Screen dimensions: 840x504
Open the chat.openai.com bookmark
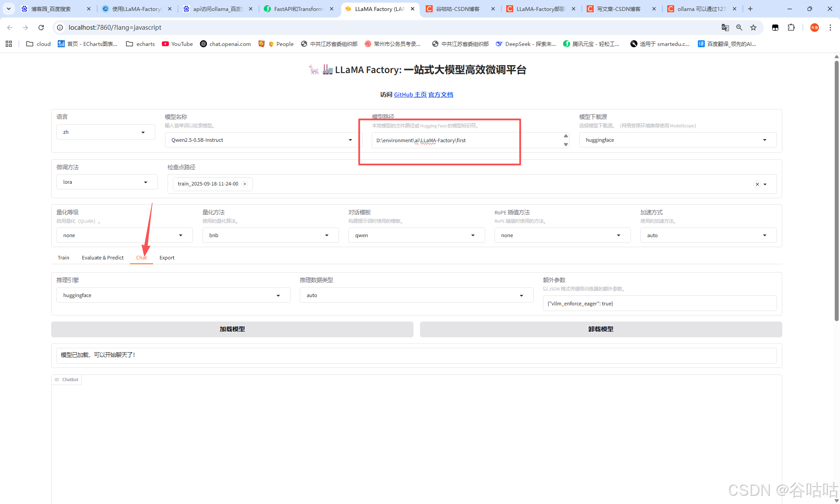(225, 44)
